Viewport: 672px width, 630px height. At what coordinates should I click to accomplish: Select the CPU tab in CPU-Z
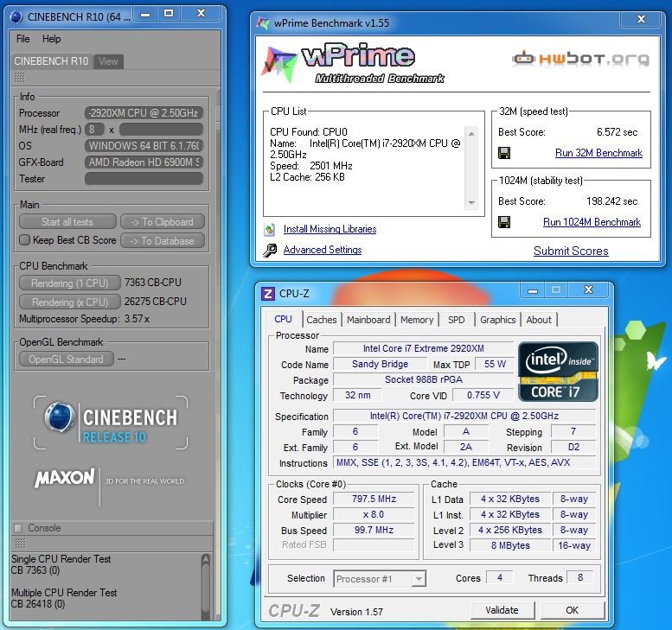click(283, 319)
